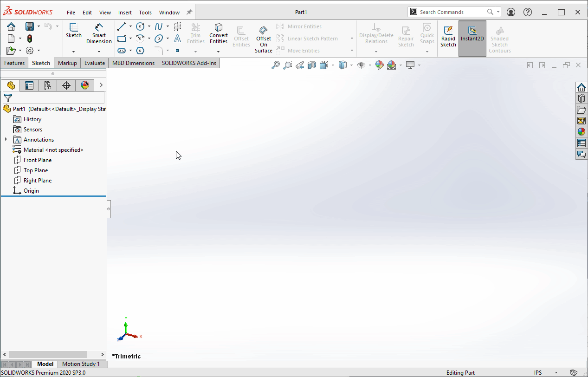Screen dimensions: 588x377
Task: Click the FeatureManager filter field
Action: coord(53,97)
